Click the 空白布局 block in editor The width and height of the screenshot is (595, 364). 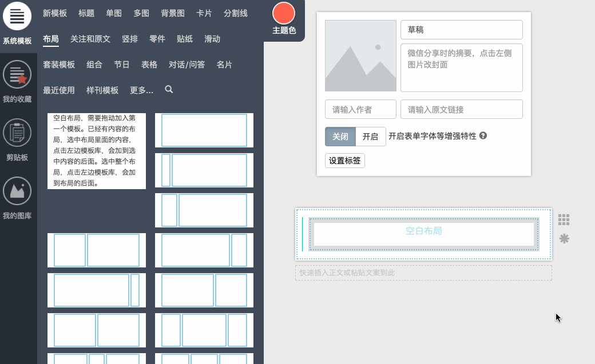tap(424, 234)
